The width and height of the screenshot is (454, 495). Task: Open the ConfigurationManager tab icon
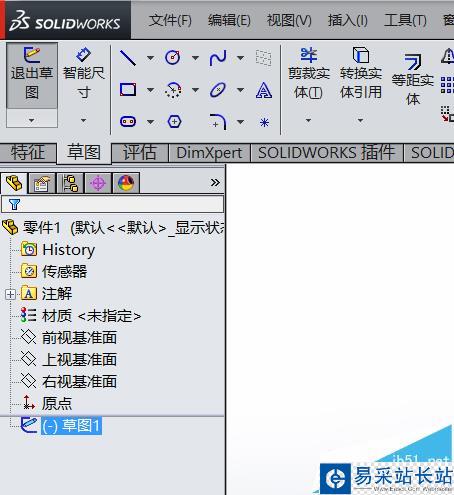click(x=70, y=183)
